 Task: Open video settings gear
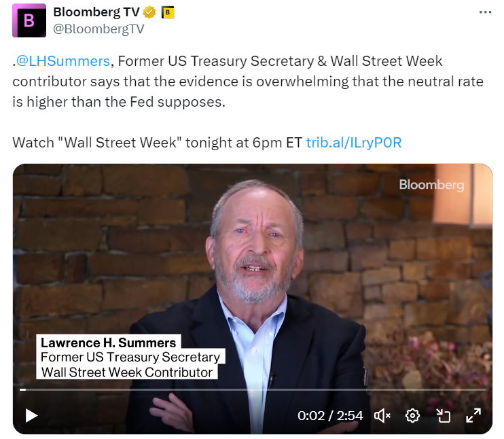(x=412, y=416)
